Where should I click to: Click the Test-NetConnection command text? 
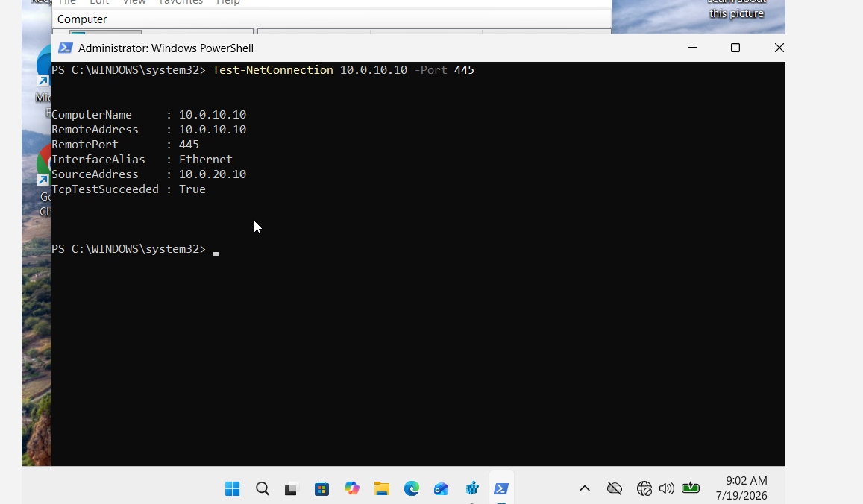(x=273, y=70)
